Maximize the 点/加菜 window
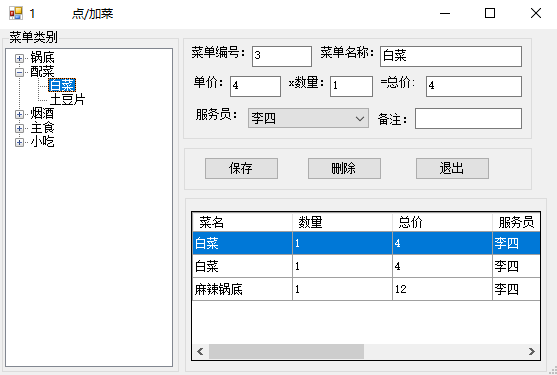This screenshot has width=557, height=375. pyautogui.click(x=490, y=13)
